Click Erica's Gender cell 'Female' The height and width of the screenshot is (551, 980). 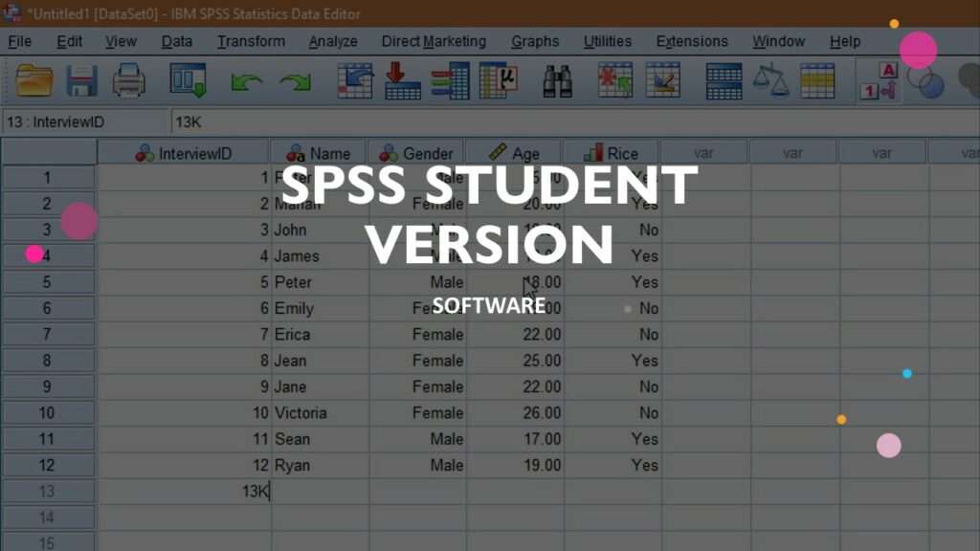(x=417, y=335)
